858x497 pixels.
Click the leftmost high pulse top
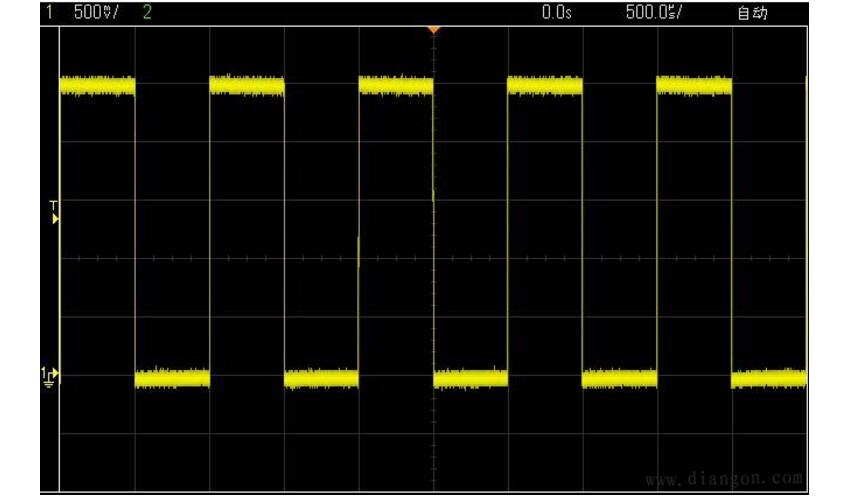pyautogui.click(x=97, y=86)
